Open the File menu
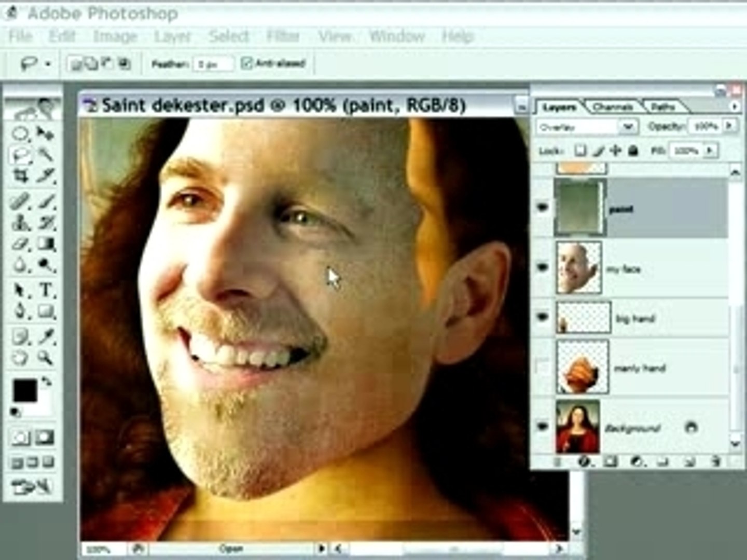Image resolution: width=747 pixels, height=560 pixels. (21, 36)
